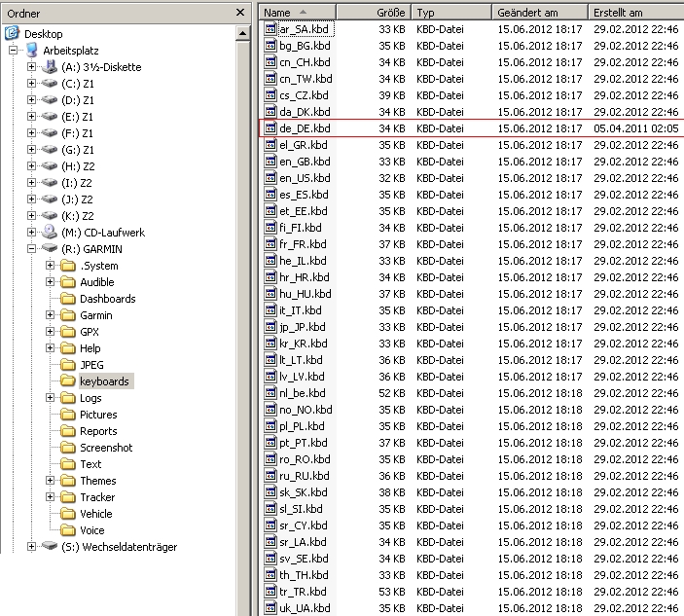
Task: Collapse the GARMIN drive tree node
Action: 32,249
